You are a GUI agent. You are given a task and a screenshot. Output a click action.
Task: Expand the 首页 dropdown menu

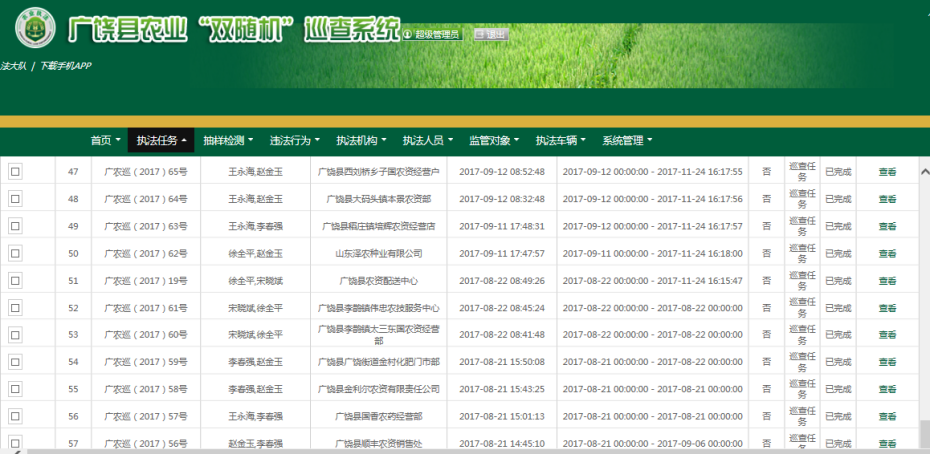point(105,141)
